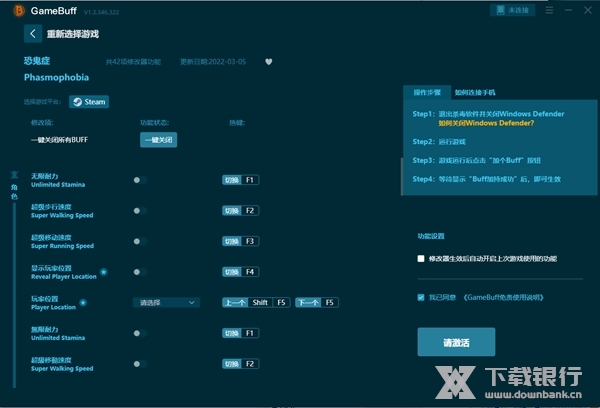
Task: Click the F2 hotkey box for first Super Walking Speed
Action: point(240,211)
